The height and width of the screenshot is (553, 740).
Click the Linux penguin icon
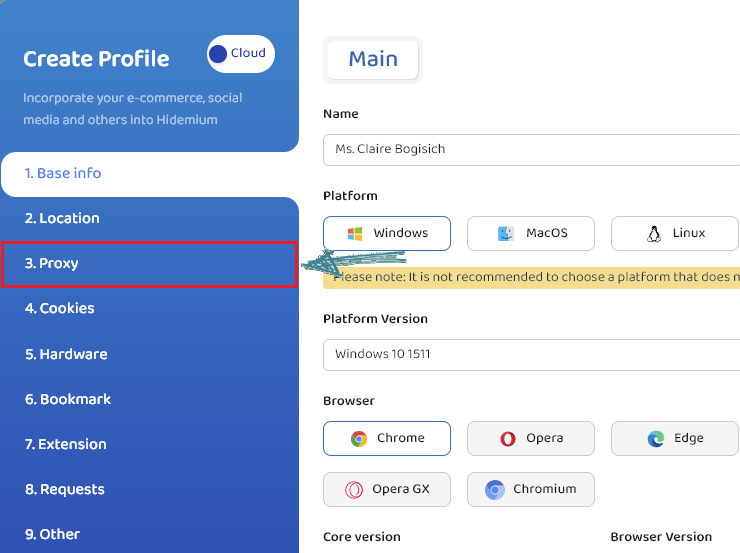click(654, 234)
